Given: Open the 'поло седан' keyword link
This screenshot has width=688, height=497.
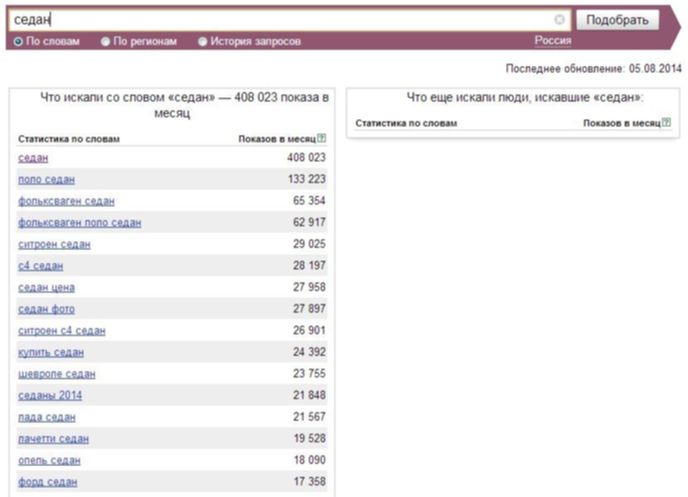Looking at the screenshot, I should (x=47, y=179).
